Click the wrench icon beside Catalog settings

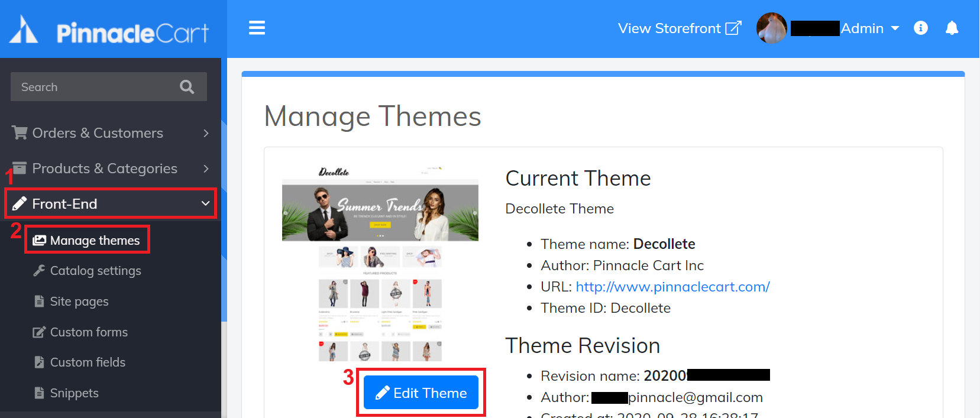coord(39,270)
